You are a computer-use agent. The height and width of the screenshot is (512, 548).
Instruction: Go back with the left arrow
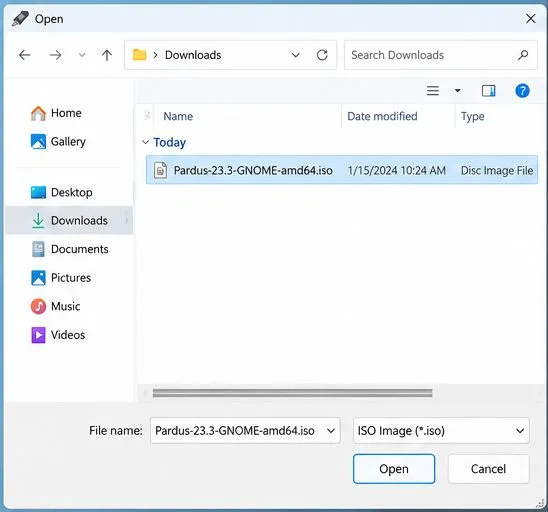[x=25, y=55]
